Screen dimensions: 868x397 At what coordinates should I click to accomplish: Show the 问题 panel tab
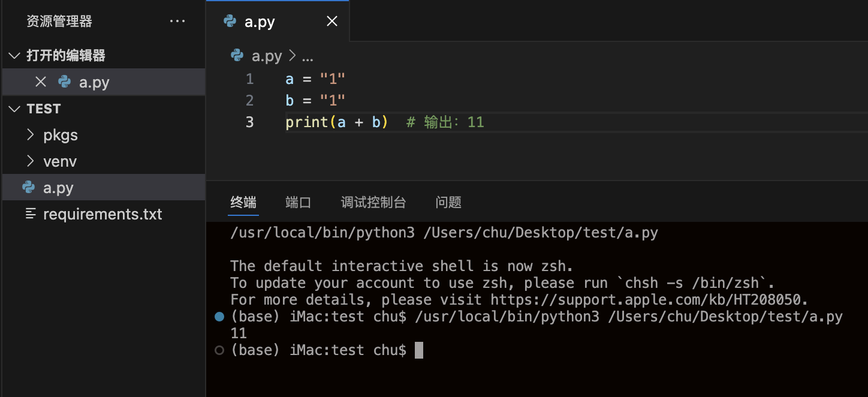[448, 203]
